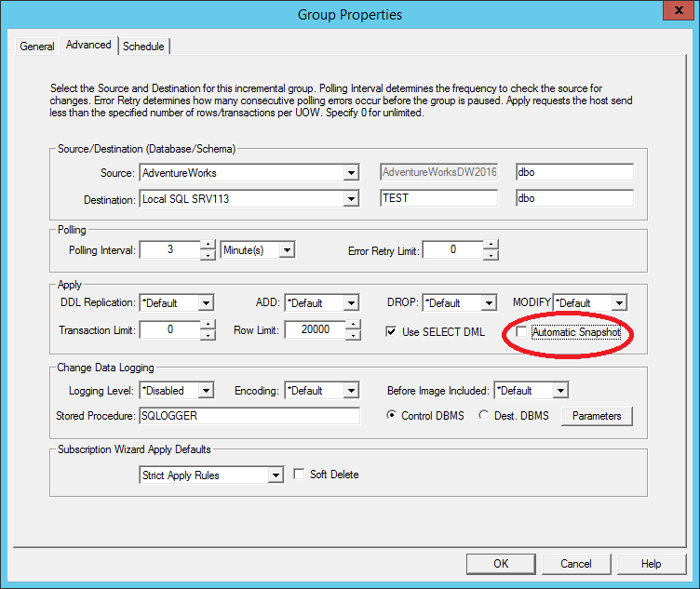Switch to the General tab

37,47
